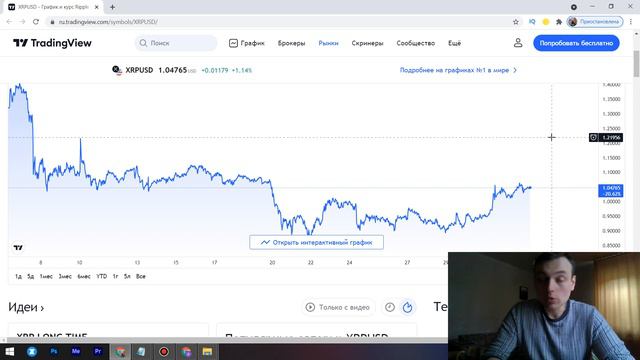Open the Ещё menu
Screen dimensions: 640x360
point(454,43)
